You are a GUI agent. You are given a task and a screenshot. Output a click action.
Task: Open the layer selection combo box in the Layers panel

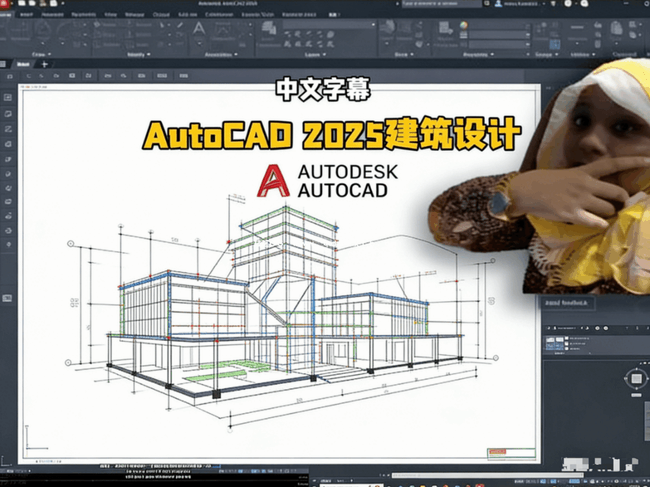pyautogui.click(x=329, y=25)
